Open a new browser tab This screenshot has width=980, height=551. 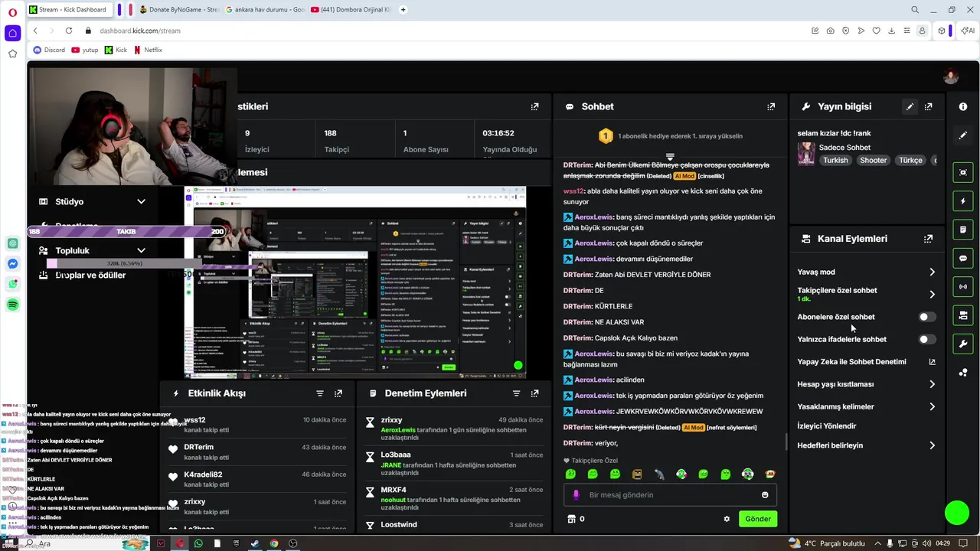point(403,10)
